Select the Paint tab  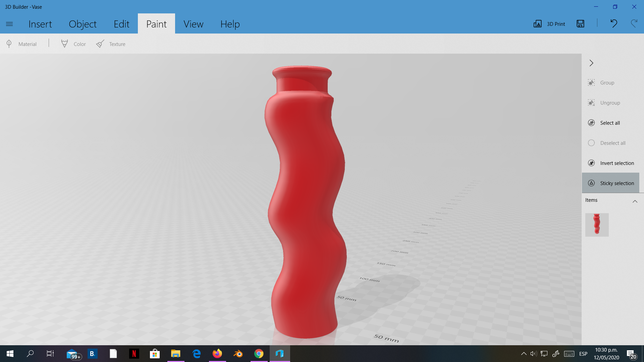(156, 24)
